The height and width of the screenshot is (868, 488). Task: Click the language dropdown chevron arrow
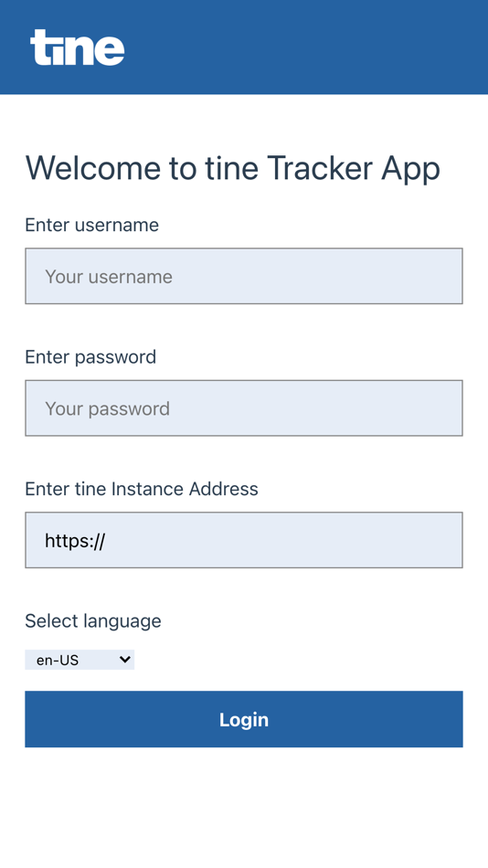tap(125, 660)
